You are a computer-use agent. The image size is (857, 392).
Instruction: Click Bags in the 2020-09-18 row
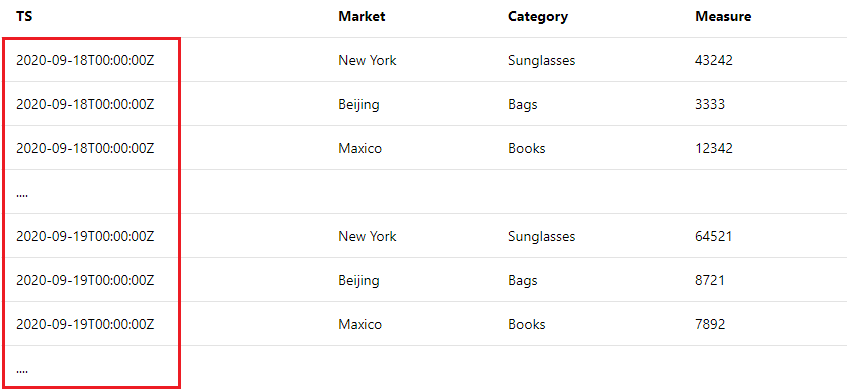[523, 104]
